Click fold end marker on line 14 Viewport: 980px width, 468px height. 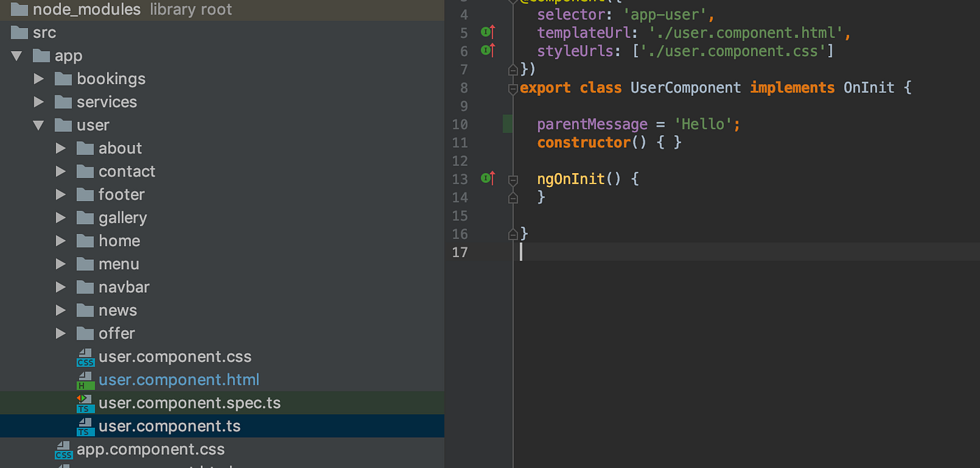click(x=513, y=198)
